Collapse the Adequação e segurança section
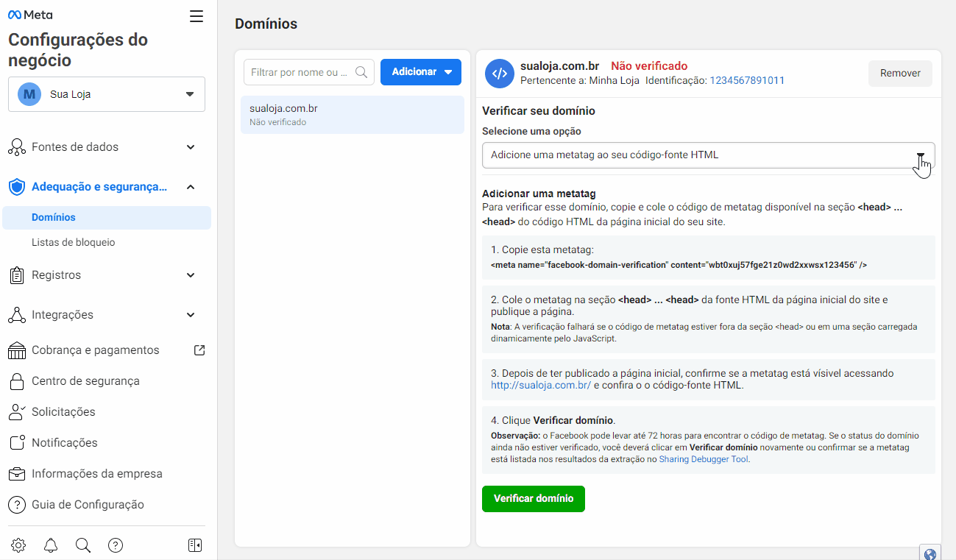 tap(191, 187)
